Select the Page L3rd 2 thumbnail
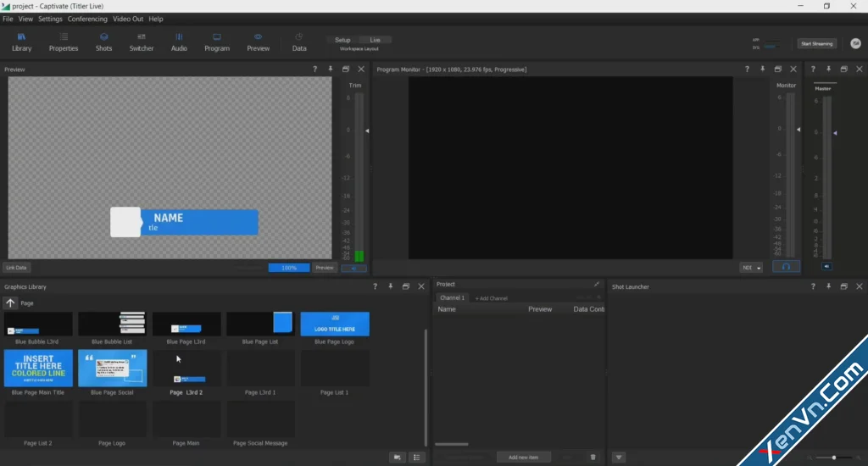Screen dimensions: 868x466 (x=186, y=368)
